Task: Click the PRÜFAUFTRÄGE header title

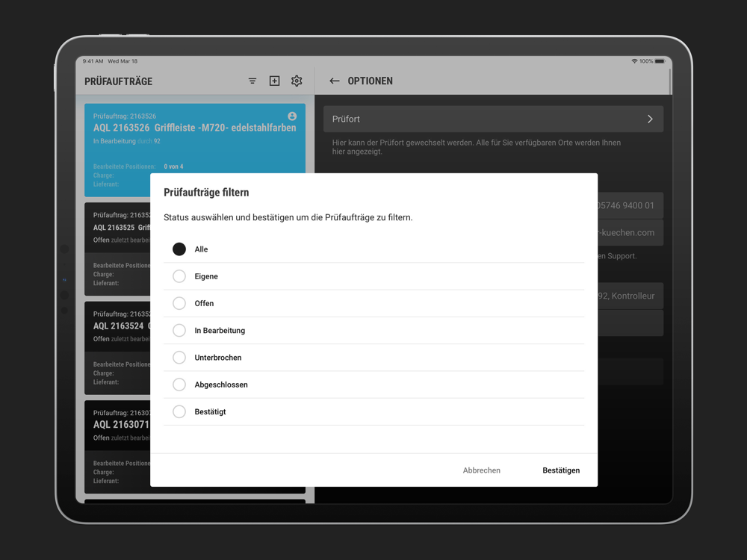Action: click(119, 81)
